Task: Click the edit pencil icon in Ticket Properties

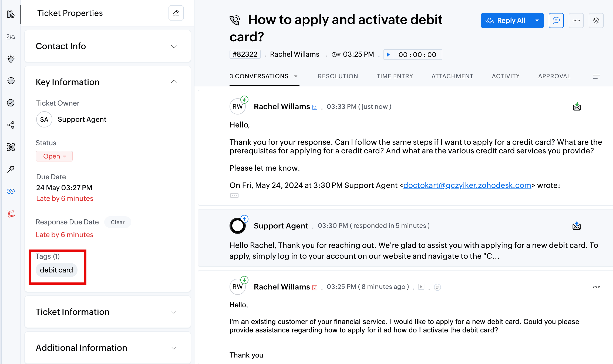Action: (x=176, y=13)
